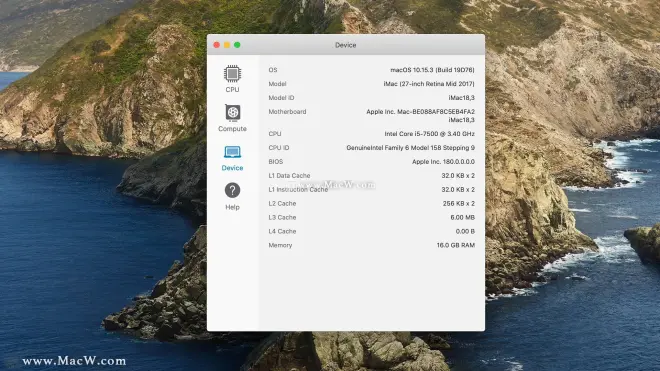The width and height of the screenshot is (660, 371).
Task: Maximize window using green button
Action: (x=237, y=45)
